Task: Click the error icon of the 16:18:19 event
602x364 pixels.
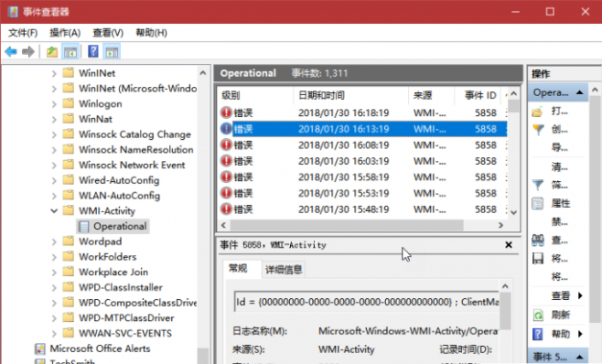Action: tap(226, 112)
